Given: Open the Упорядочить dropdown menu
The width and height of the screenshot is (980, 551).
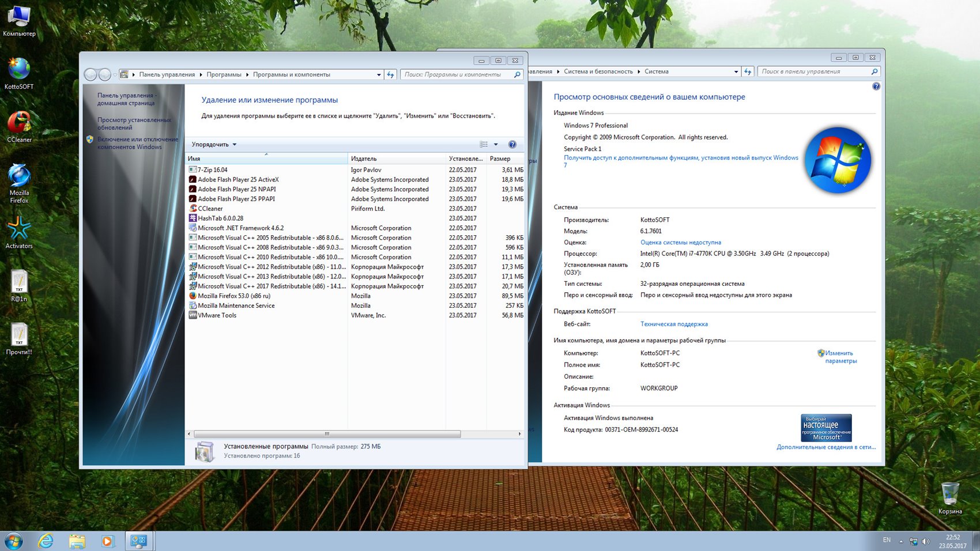Looking at the screenshot, I should coord(214,144).
